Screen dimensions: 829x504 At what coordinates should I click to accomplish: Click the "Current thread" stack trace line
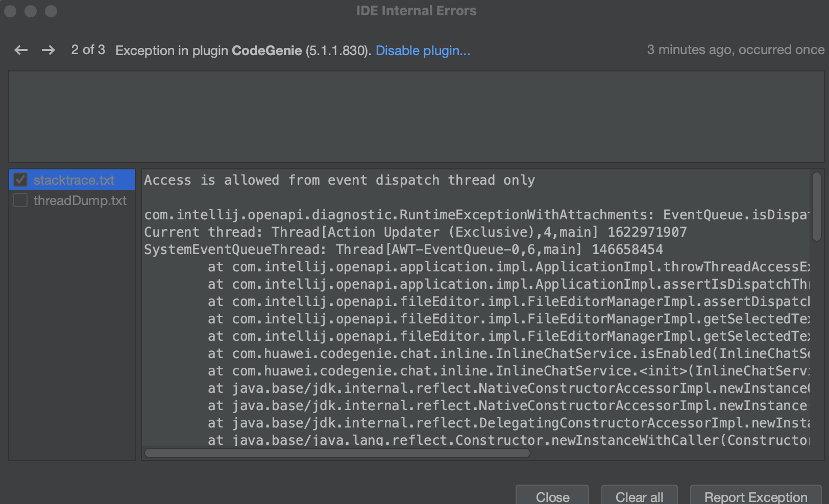(x=415, y=232)
